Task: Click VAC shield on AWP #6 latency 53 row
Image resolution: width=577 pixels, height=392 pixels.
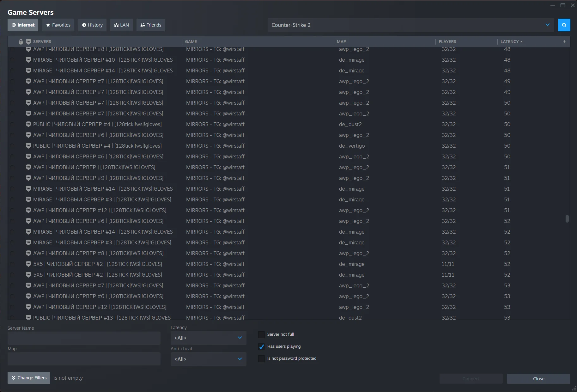Action: 28,296
